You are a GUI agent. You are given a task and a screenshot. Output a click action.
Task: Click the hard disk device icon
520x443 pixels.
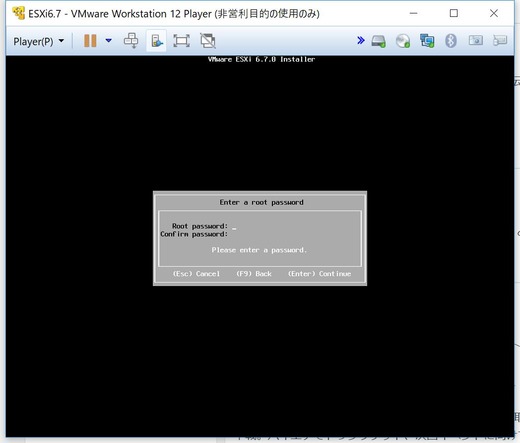click(x=379, y=41)
